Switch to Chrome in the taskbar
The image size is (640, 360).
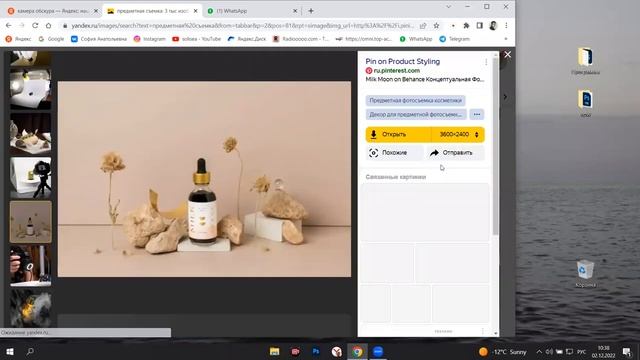pyautogui.click(x=358, y=351)
